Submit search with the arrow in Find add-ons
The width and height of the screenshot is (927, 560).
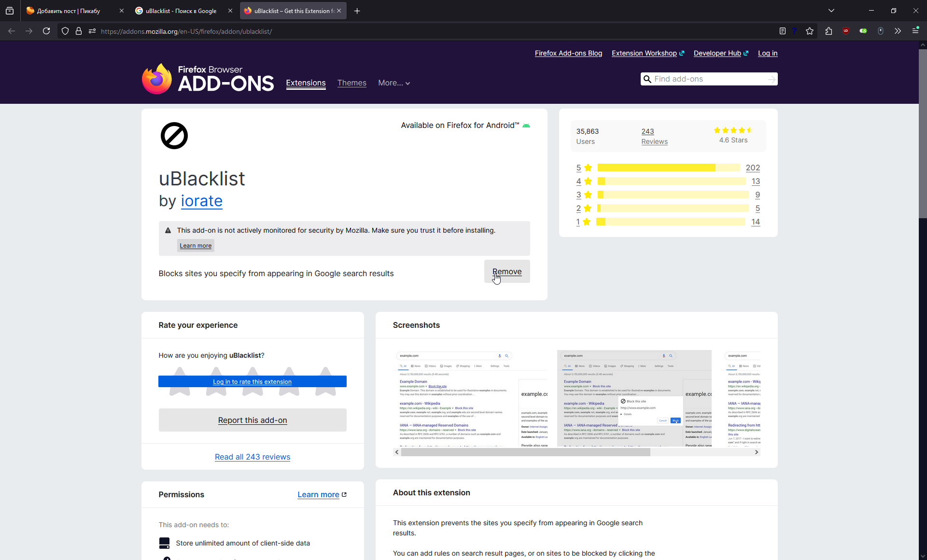(772, 79)
